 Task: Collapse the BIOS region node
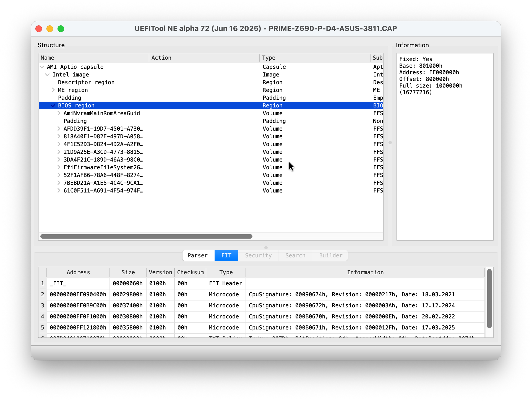tap(53, 105)
